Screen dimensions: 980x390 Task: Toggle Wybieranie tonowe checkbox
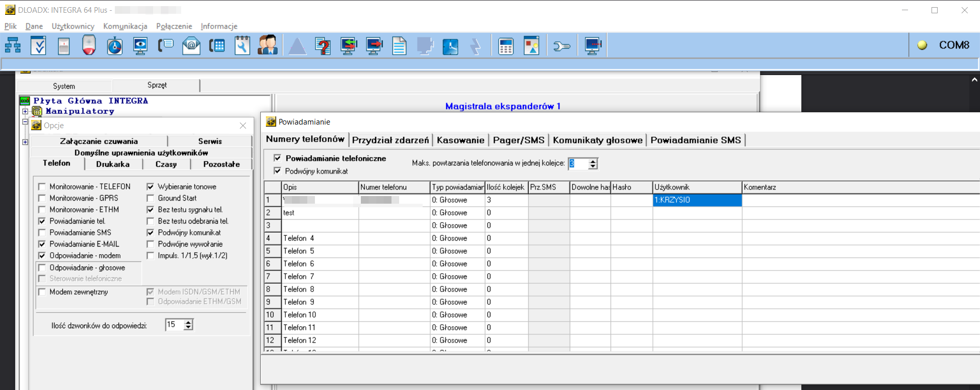coord(151,187)
